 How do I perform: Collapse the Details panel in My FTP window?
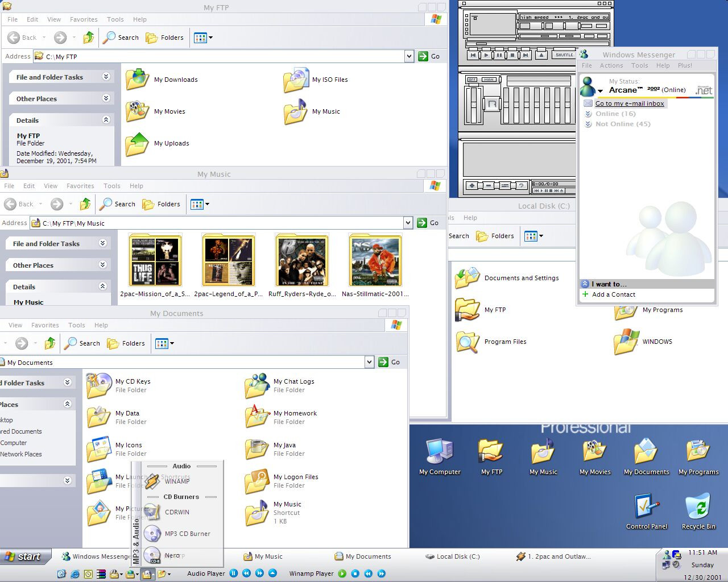(106, 120)
